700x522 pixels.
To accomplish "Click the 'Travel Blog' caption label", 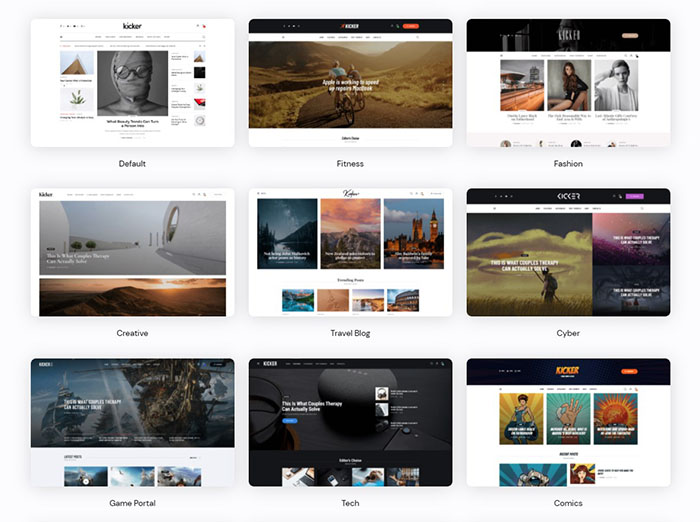I will (350, 333).
